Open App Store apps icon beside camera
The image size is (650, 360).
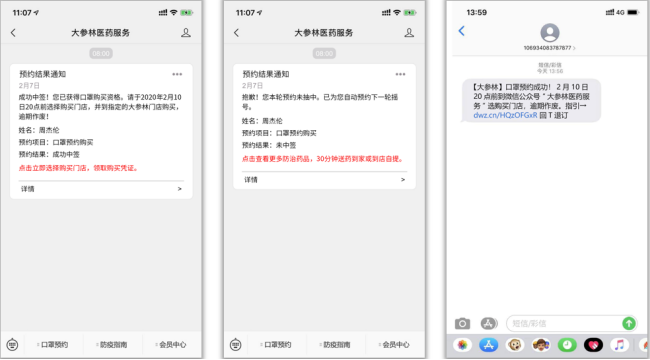click(489, 323)
